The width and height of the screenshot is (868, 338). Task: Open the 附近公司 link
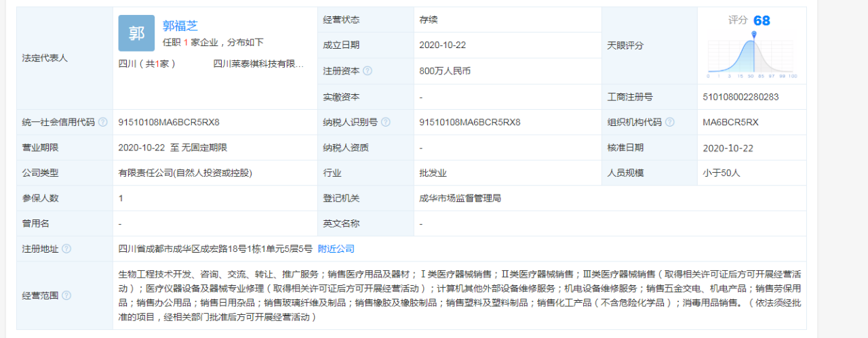coord(336,249)
